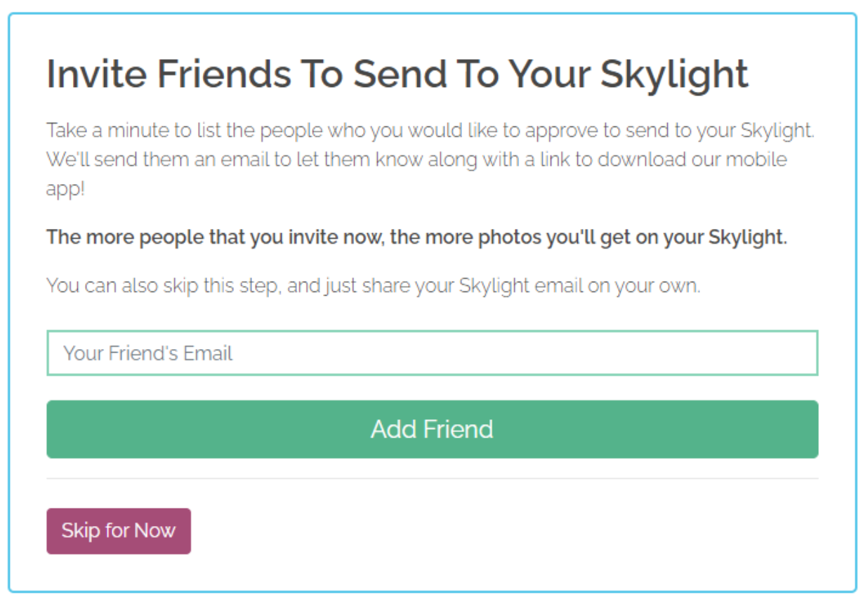868x604 pixels.
Task: Click the Invite Friends To Send heading
Action: pyautogui.click(x=397, y=74)
